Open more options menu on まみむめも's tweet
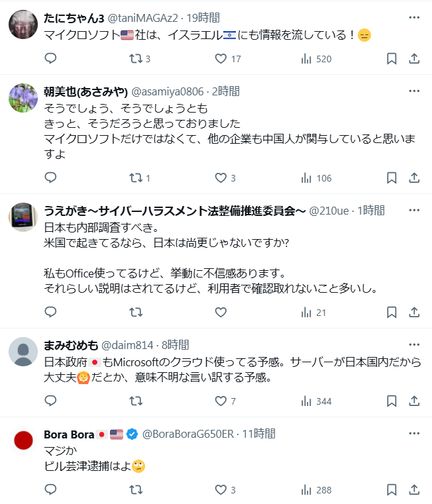This screenshot has height=504, width=432. (414, 345)
